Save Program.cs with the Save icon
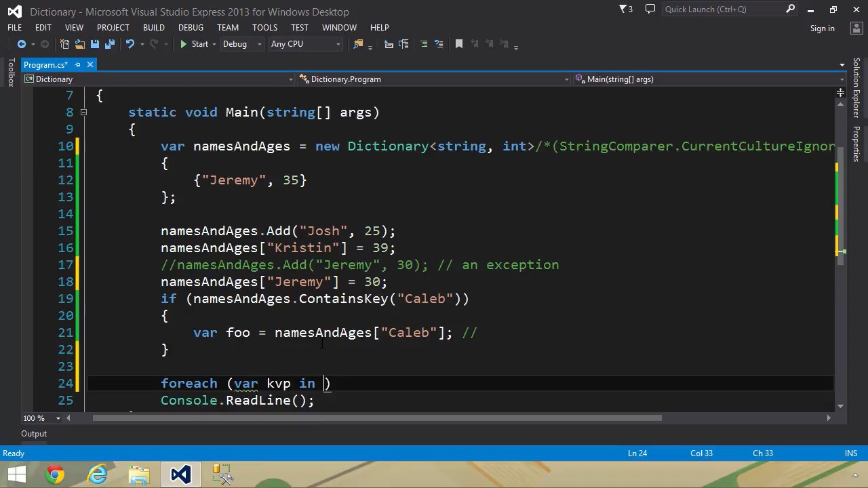 point(95,44)
